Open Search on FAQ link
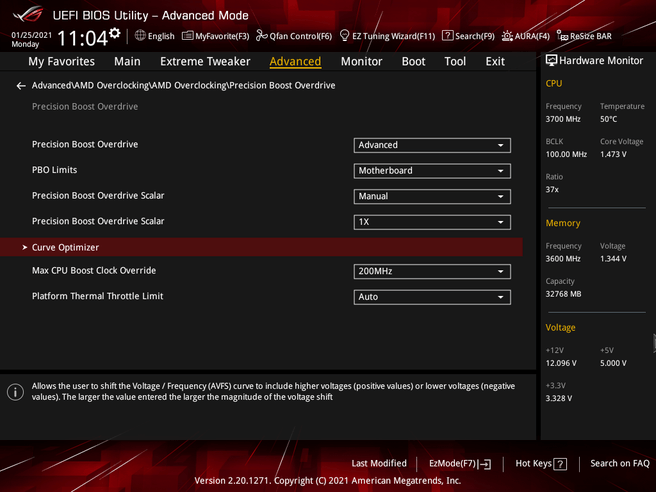The width and height of the screenshot is (656, 492). click(x=620, y=464)
